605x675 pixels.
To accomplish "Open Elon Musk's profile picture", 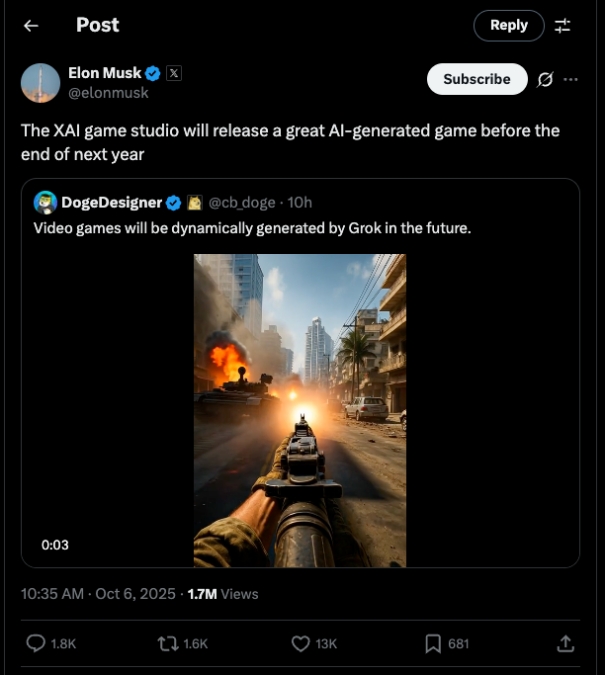I will pos(41,83).
